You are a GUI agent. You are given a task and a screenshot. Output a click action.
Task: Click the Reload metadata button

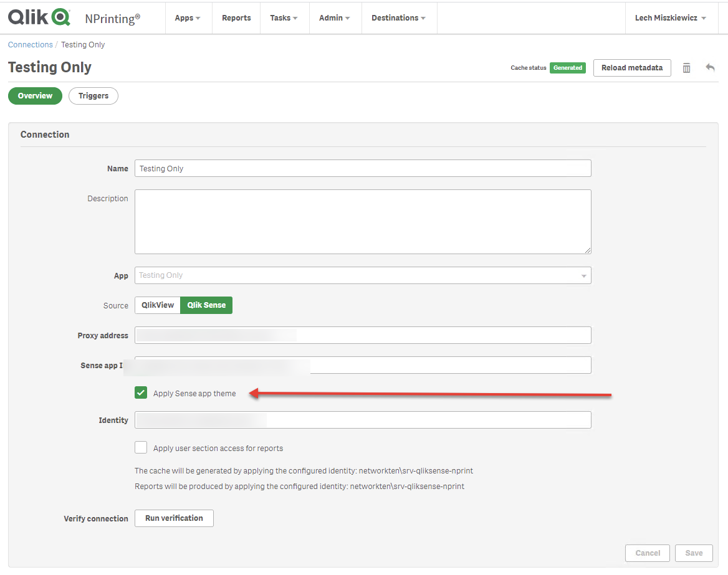point(631,68)
